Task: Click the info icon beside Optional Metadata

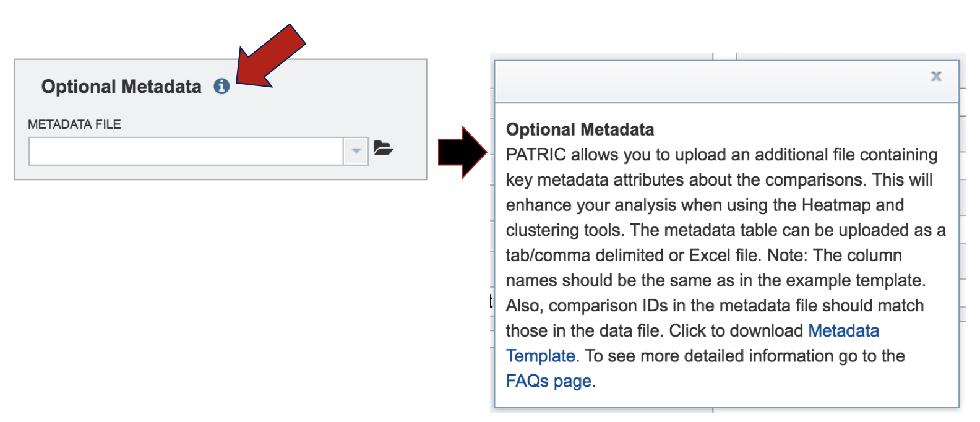Action: tap(221, 87)
